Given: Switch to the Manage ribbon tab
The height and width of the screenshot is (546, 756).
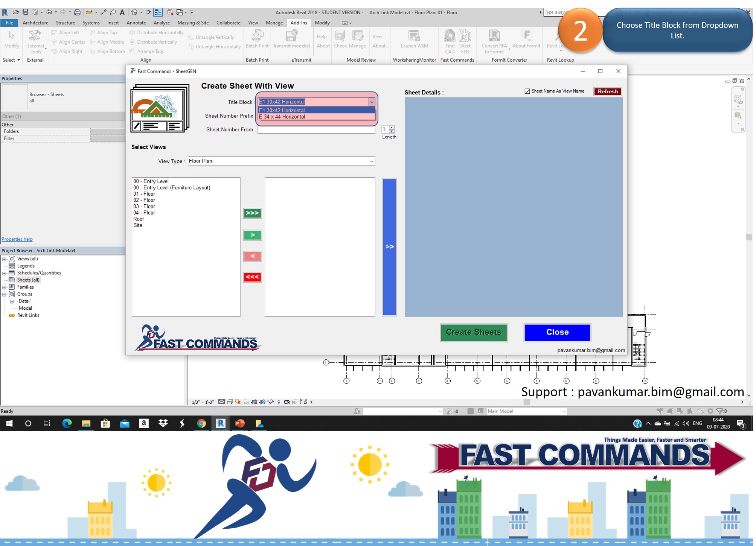Looking at the screenshot, I should (x=274, y=23).
